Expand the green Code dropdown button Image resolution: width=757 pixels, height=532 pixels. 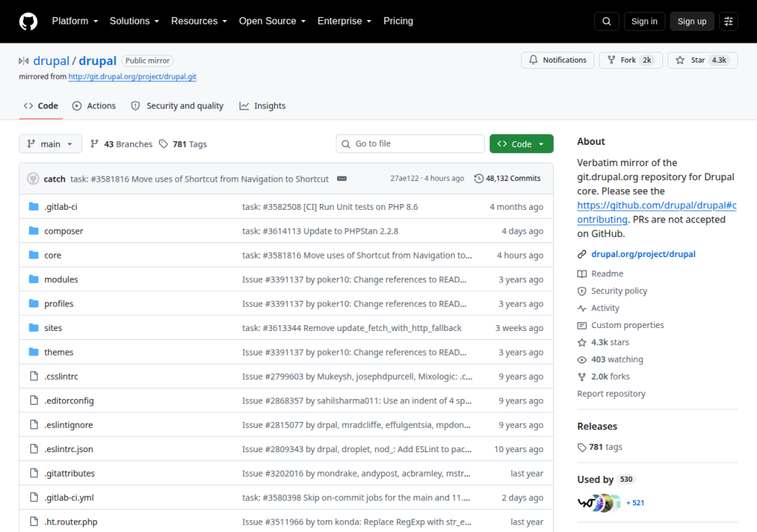click(521, 144)
